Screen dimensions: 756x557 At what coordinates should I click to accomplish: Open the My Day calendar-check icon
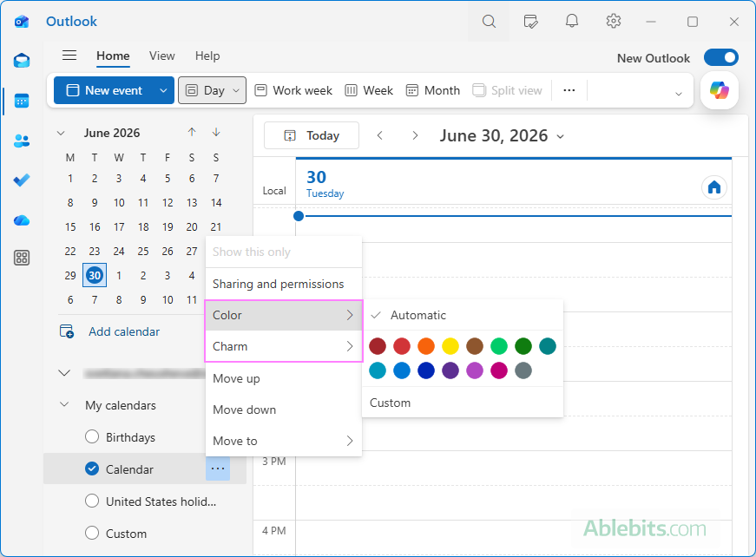530,21
